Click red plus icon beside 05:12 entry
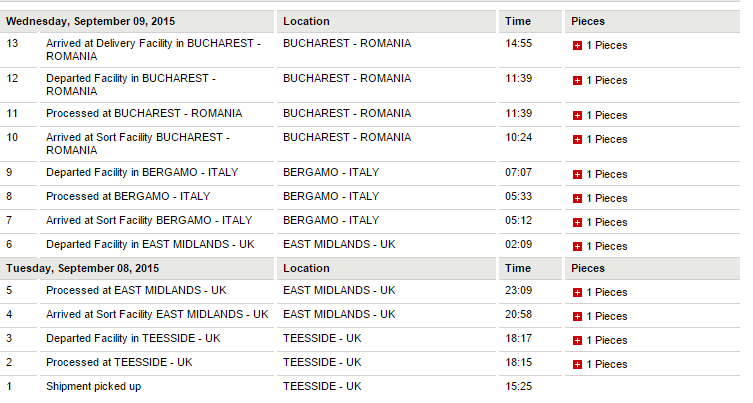This screenshot has height=403, width=753. [x=577, y=223]
